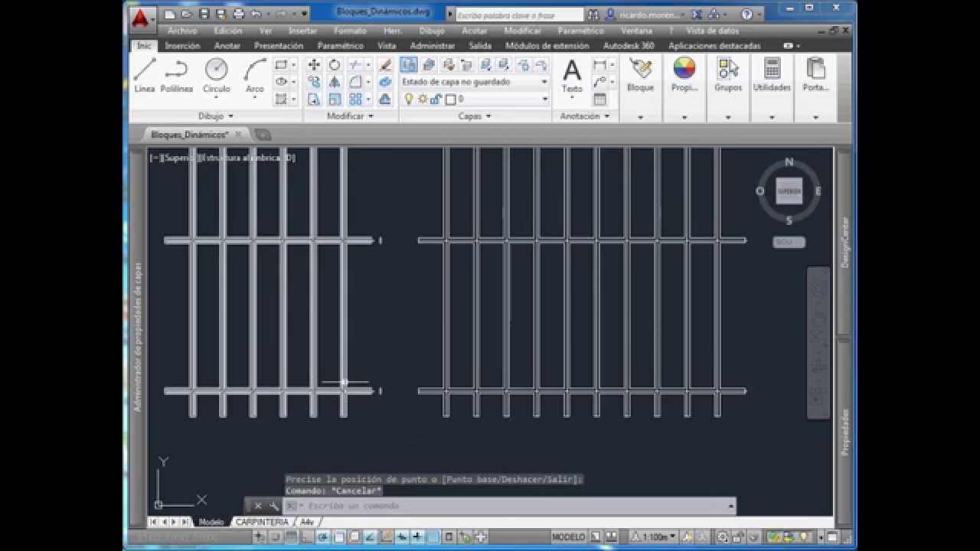
Task: Click the Open file icon in quick access toolbar
Action: coord(186,14)
